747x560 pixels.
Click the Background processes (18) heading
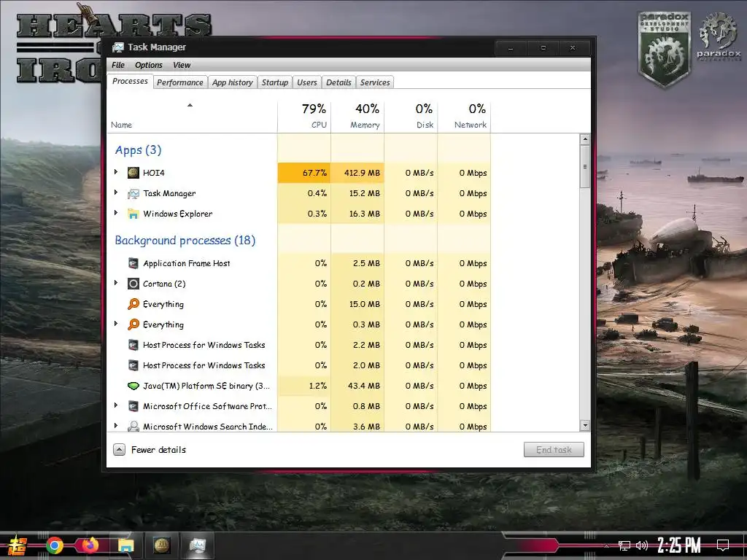(185, 241)
